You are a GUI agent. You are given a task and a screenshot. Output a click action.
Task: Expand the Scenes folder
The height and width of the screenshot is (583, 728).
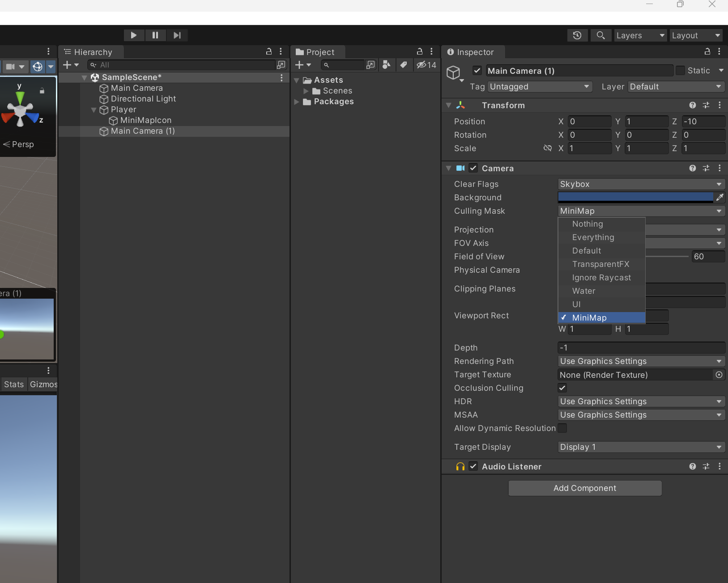coord(306,91)
